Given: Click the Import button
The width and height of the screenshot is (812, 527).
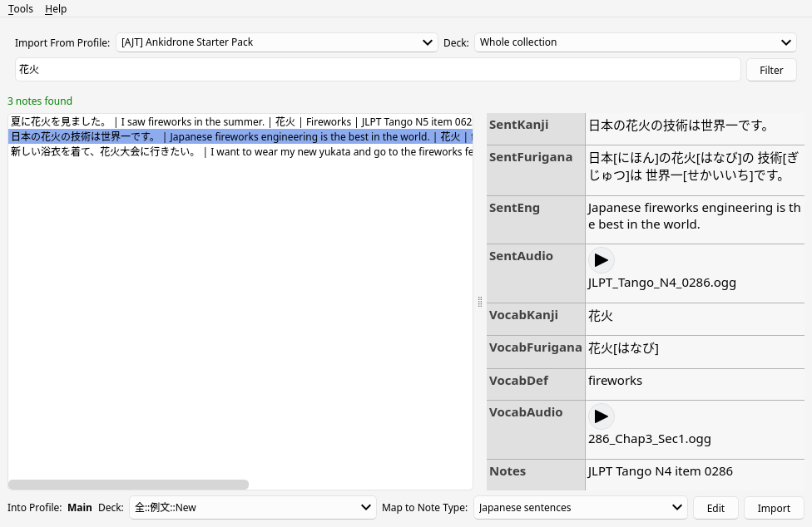Looking at the screenshot, I should (774, 508).
